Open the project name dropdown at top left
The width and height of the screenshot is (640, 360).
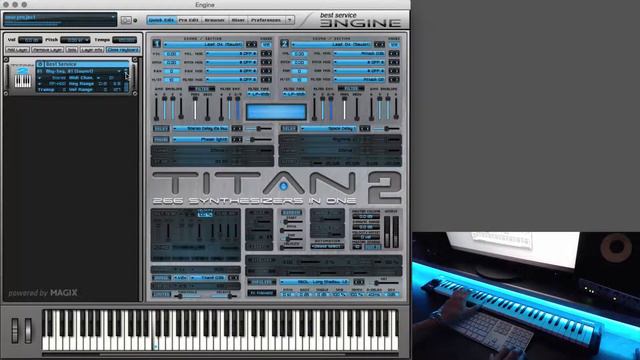click(x=60, y=19)
